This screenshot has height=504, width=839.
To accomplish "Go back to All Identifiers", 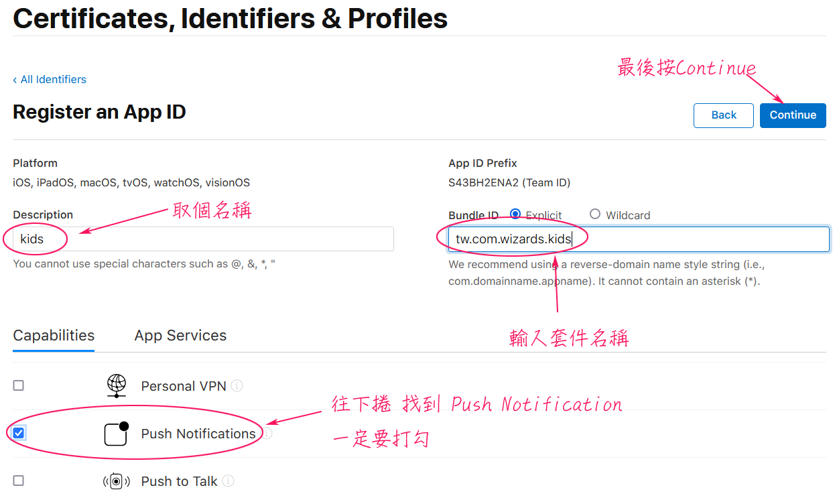I will [x=50, y=79].
